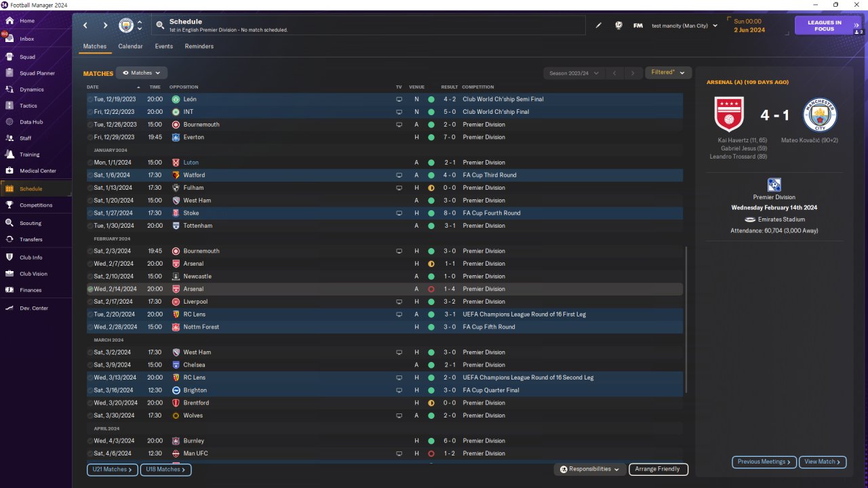Viewport: 868px width, 488px height.
Task: Tick the selection circle for Bournemouth 2/3/2024
Action: (90, 251)
